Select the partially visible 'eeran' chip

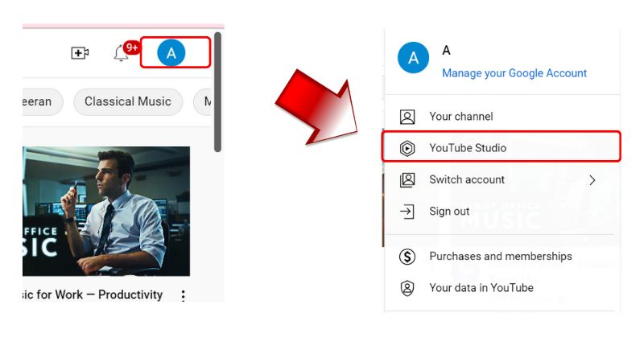pos(43,102)
